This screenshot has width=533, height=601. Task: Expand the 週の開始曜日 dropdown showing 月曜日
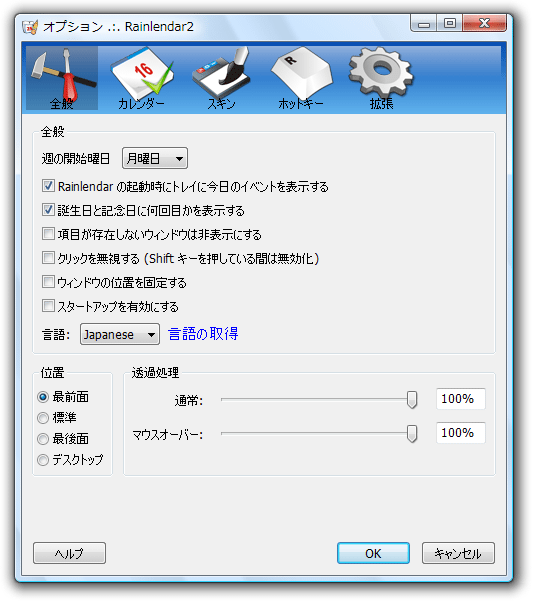point(155,158)
